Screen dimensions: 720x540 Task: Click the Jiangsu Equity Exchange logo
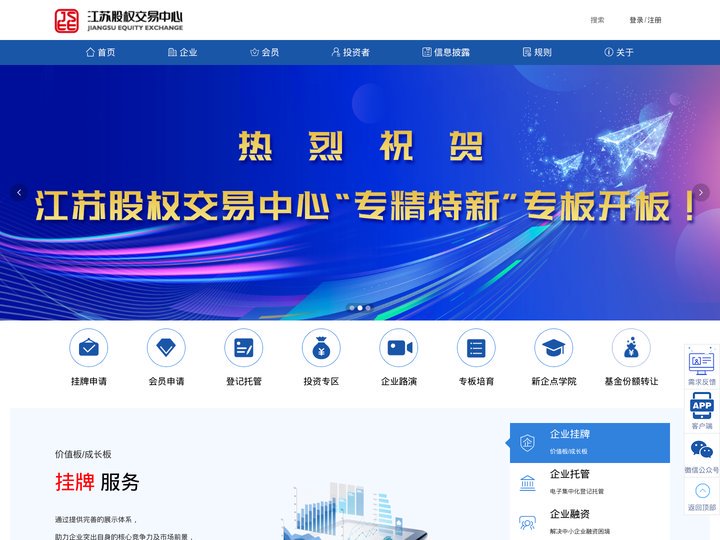point(118,21)
